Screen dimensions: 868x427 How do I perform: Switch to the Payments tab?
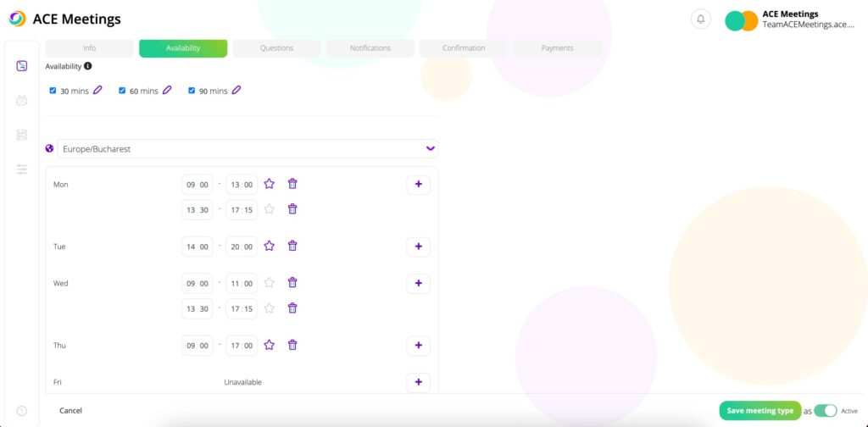tap(557, 48)
